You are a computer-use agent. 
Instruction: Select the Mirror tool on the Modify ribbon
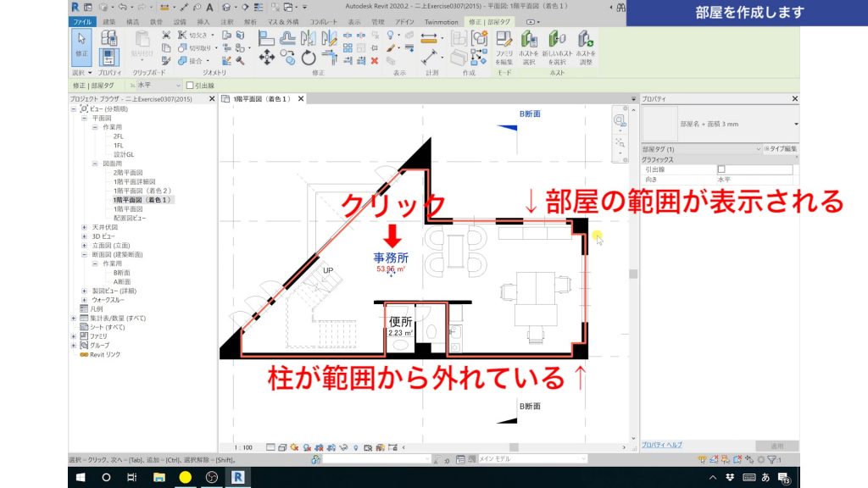coord(309,39)
